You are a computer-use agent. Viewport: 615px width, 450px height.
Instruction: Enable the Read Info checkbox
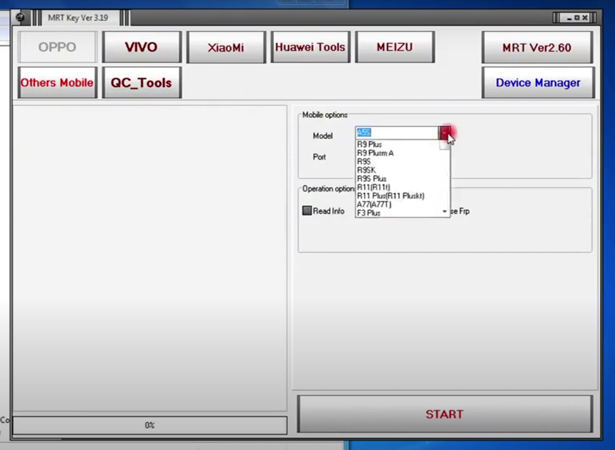tap(308, 211)
